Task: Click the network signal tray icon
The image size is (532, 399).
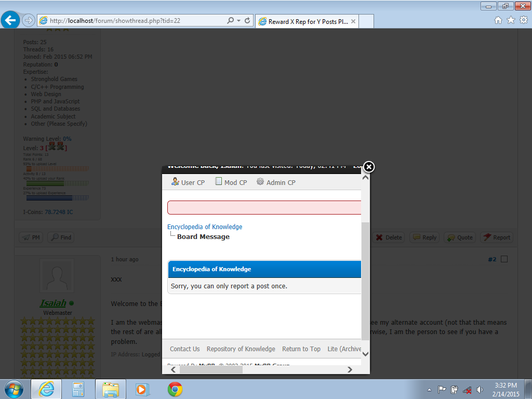Action: click(x=467, y=390)
